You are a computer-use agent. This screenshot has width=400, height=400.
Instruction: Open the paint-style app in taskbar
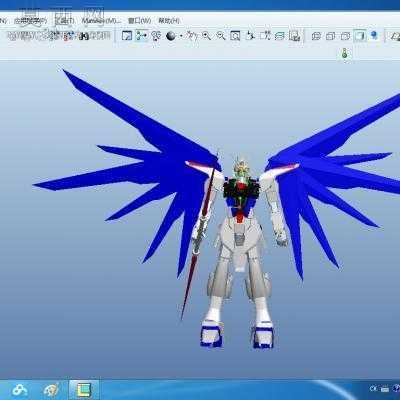tap(51, 390)
